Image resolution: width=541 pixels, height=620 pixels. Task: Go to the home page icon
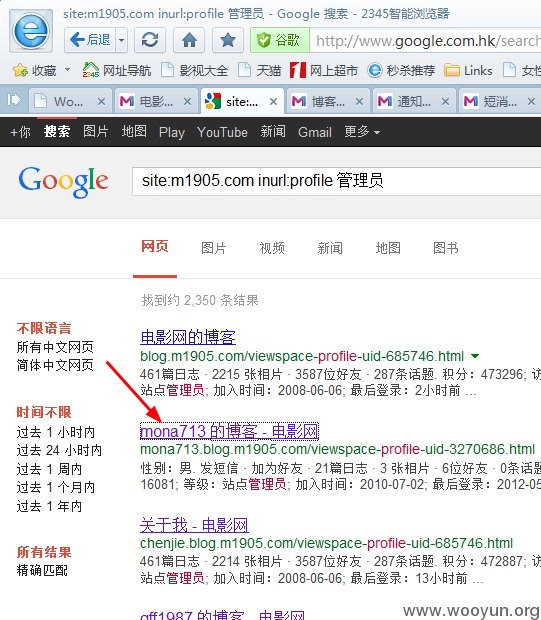(189, 40)
